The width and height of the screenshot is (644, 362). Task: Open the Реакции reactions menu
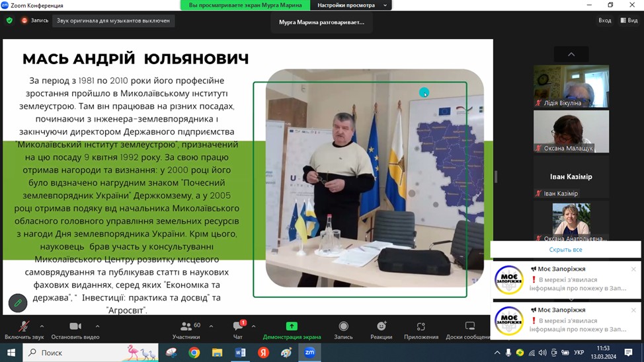pos(381,331)
